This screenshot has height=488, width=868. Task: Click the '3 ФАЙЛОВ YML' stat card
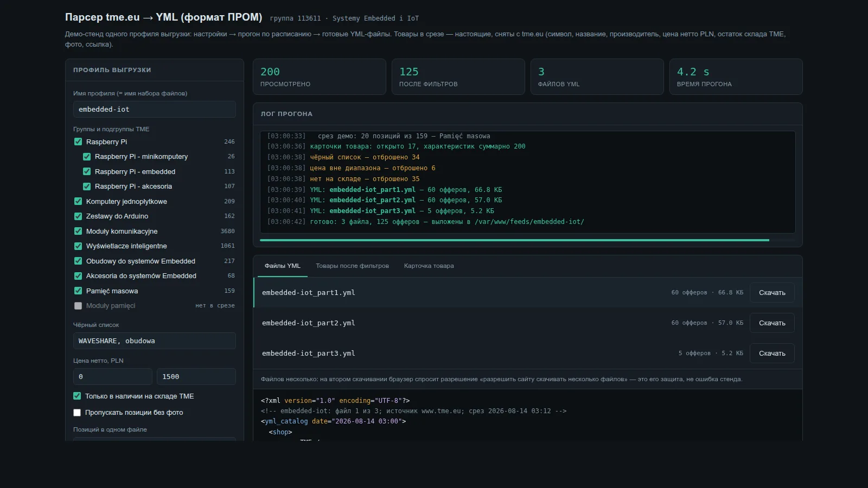(x=597, y=77)
